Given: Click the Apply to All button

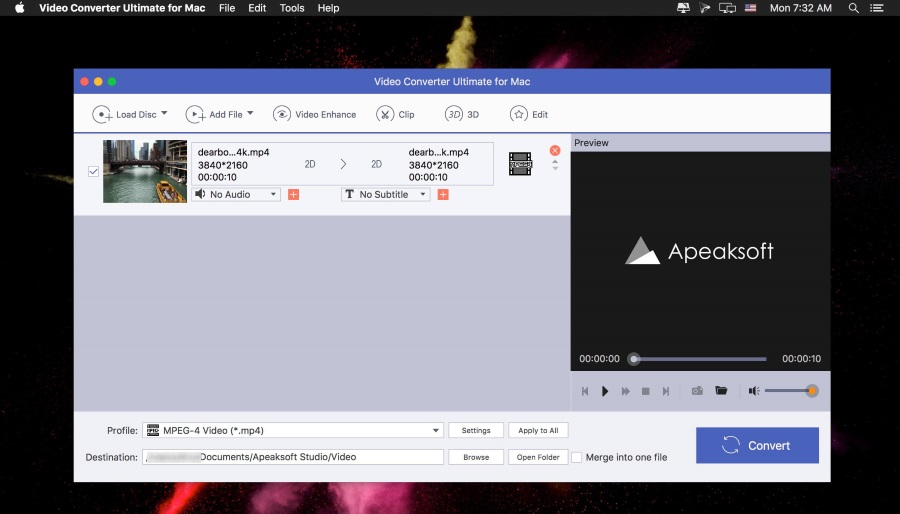Looking at the screenshot, I should click(x=538, y=430).
